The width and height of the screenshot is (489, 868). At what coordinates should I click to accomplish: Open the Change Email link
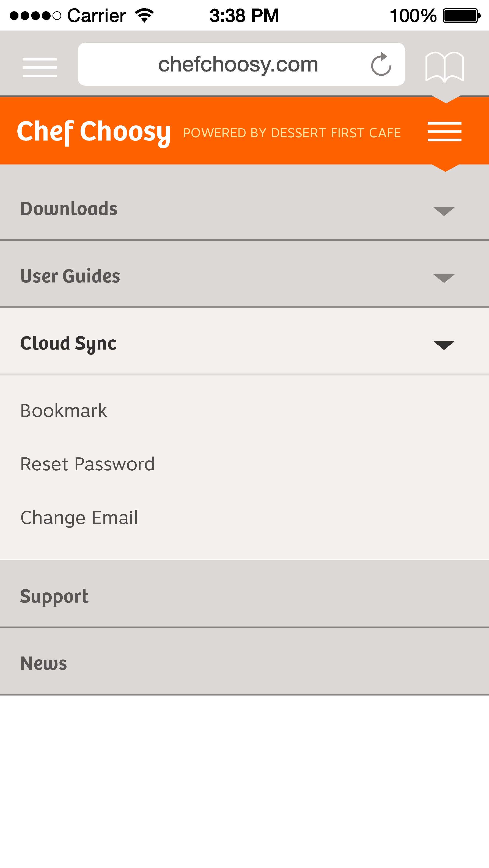79,518
